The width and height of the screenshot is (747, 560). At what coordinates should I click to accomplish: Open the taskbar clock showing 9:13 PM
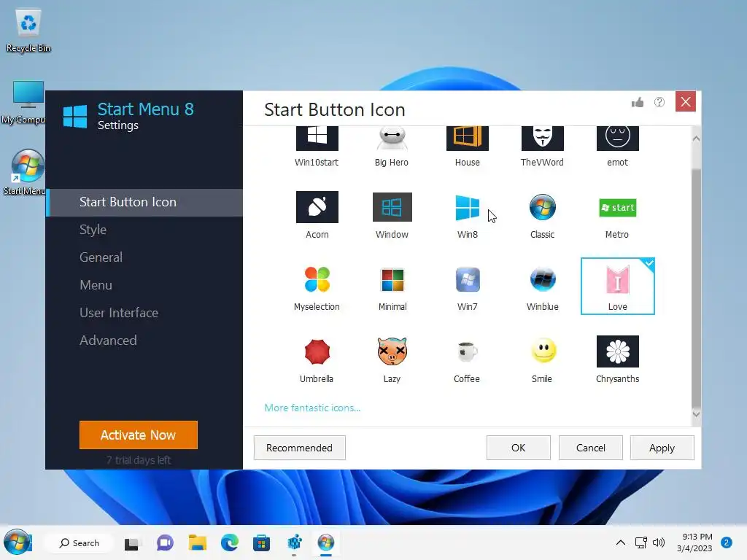pos(694,542)
